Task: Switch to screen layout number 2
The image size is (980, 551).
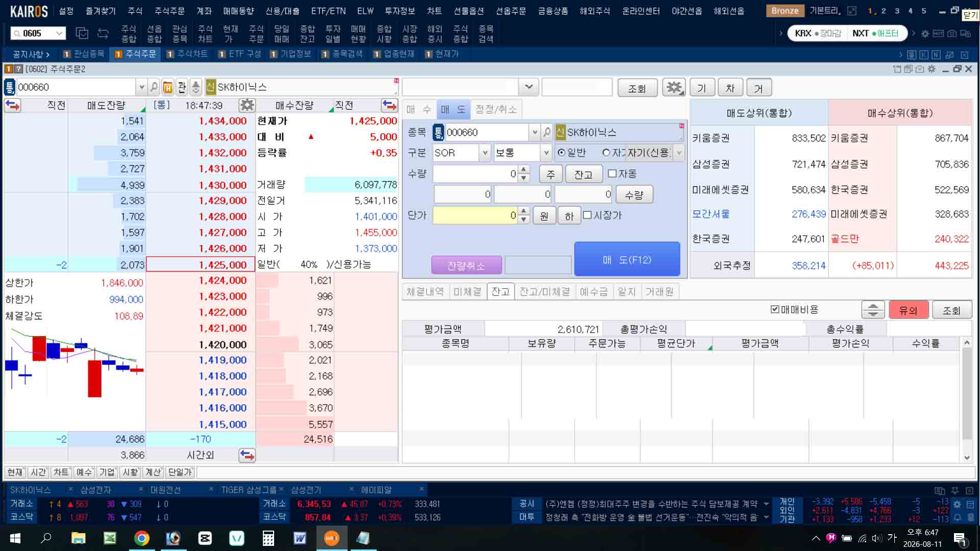Action: [x=884, y=11]
